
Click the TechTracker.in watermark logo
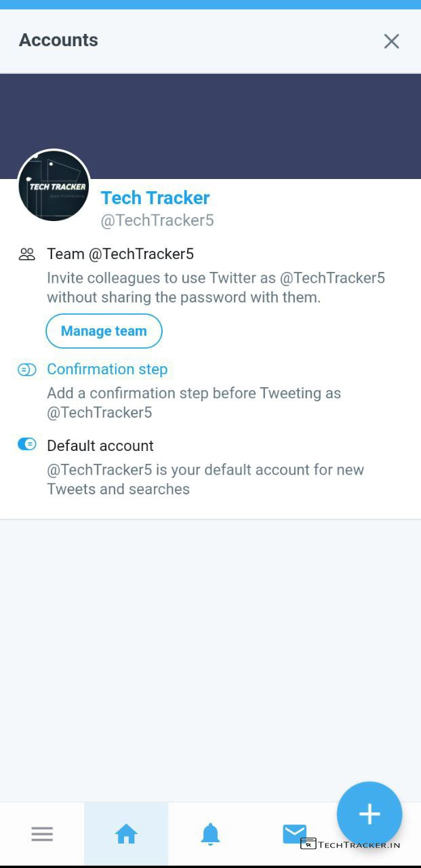(350, 844)
